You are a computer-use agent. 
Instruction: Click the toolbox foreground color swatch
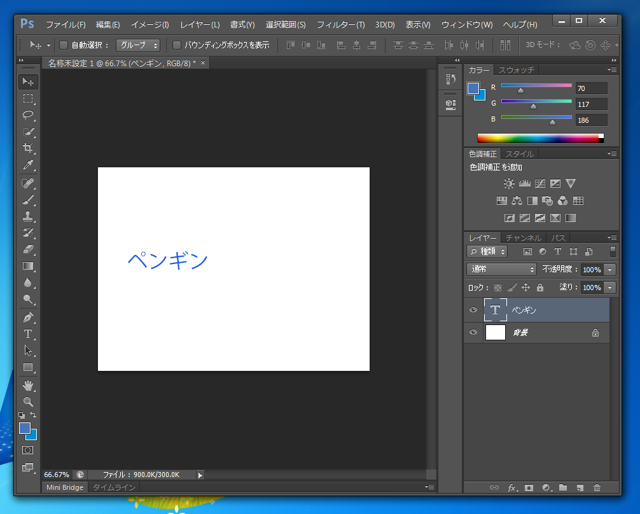click(25, 428)
